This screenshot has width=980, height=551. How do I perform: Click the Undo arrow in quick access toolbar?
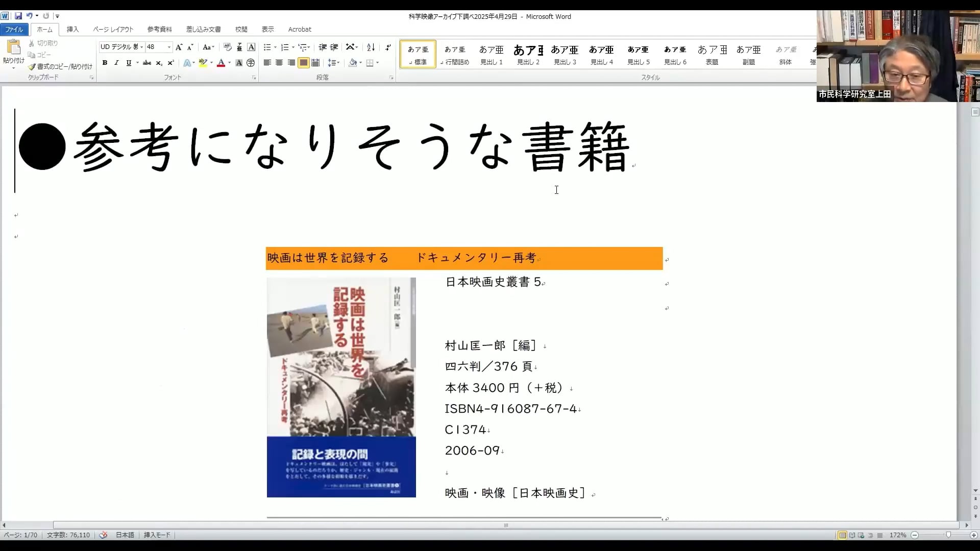(x=30, y=16)
